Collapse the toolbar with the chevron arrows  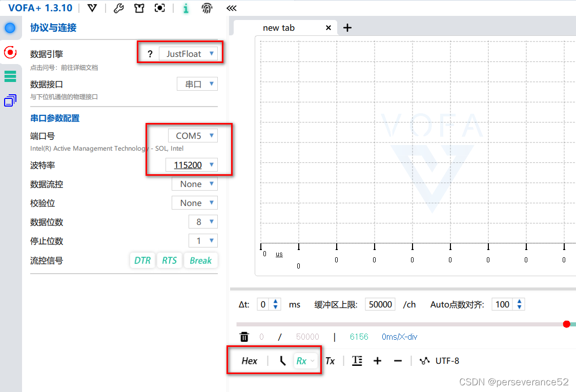tap(231, 8)
